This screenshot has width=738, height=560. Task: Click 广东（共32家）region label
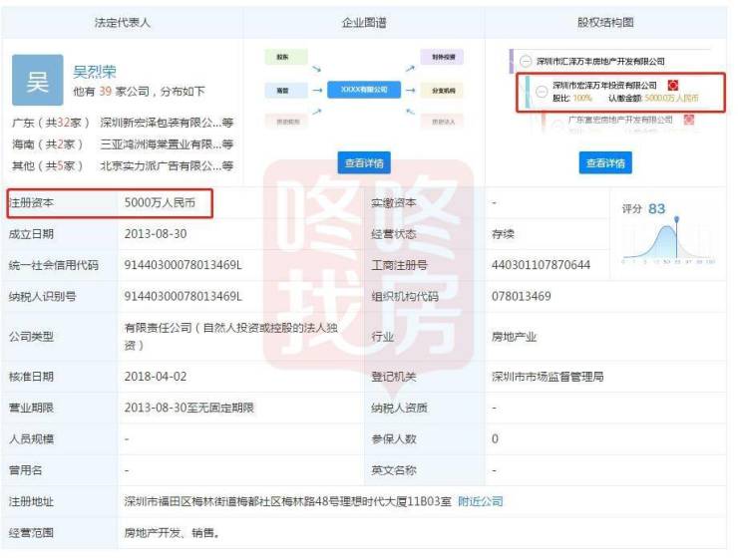50,123
